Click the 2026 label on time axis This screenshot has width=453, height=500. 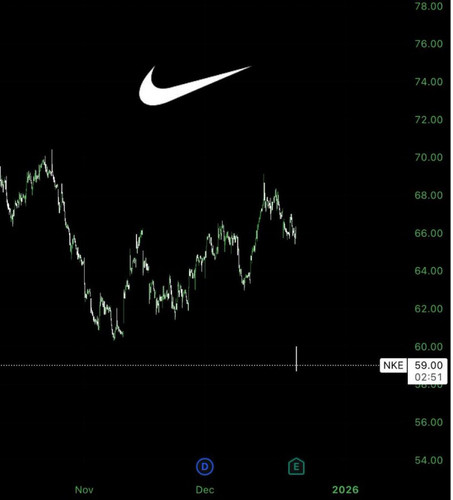coord(345,490)
